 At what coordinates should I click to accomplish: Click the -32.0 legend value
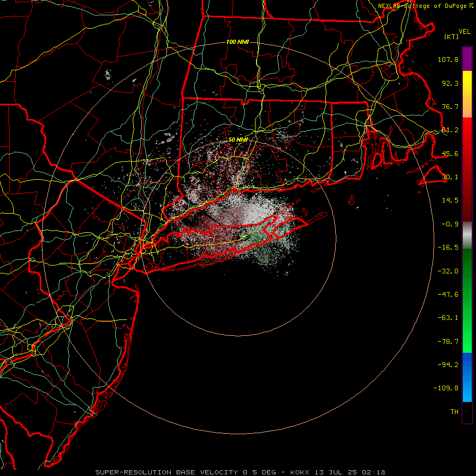point(448,271)
